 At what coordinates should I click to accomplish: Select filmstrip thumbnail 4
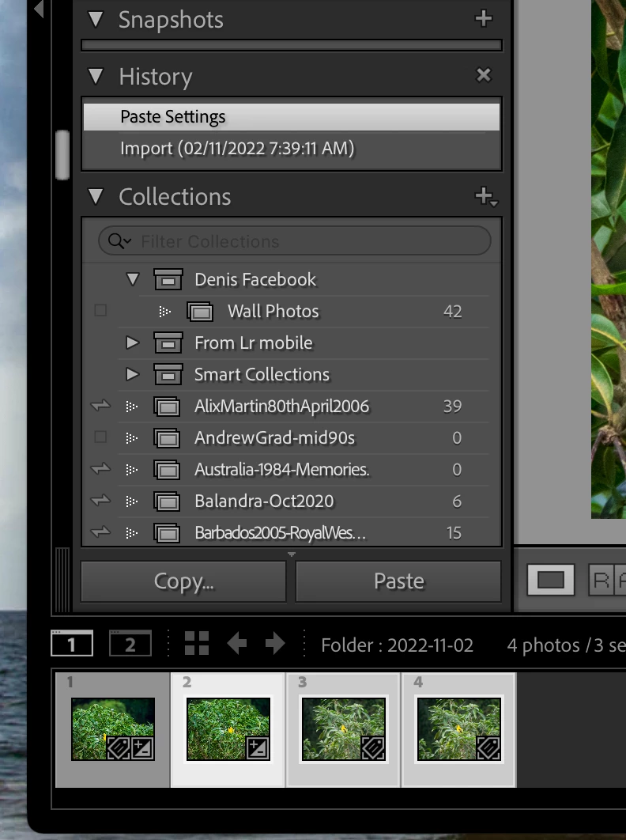pyautogui.click(x=459, y=729)
